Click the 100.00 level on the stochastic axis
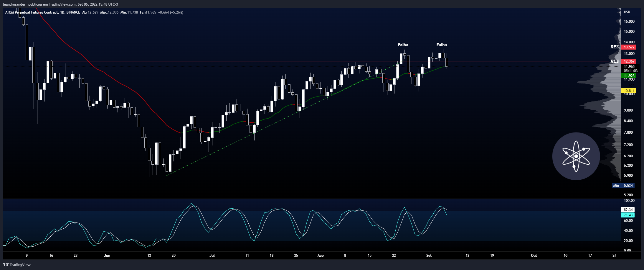Screen dimensions: 644x270 pyautogui.click(x=629, y=201)
